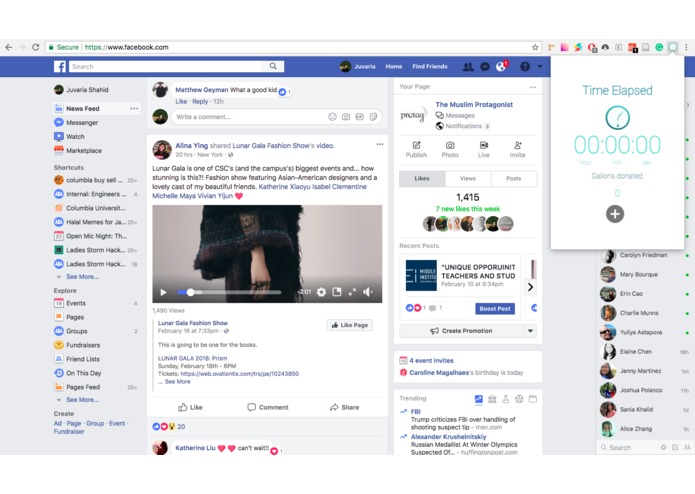Bookmark page with the star icon
This screenshot has width=695, height=494.
click(535, 47)
